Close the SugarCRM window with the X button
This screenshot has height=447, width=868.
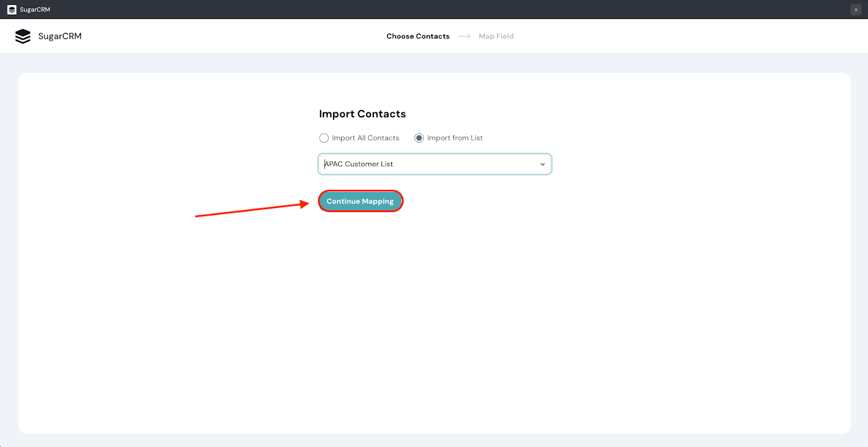pos(856,10)
